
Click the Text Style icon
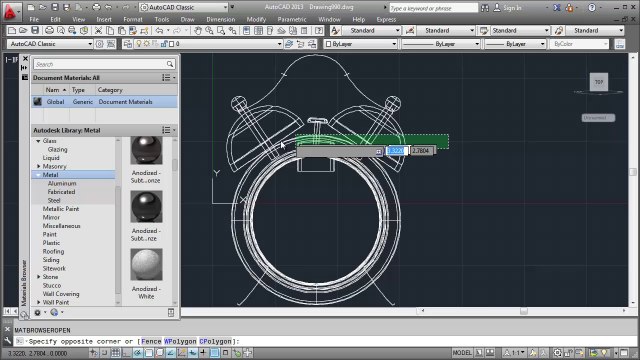[335, 31]
